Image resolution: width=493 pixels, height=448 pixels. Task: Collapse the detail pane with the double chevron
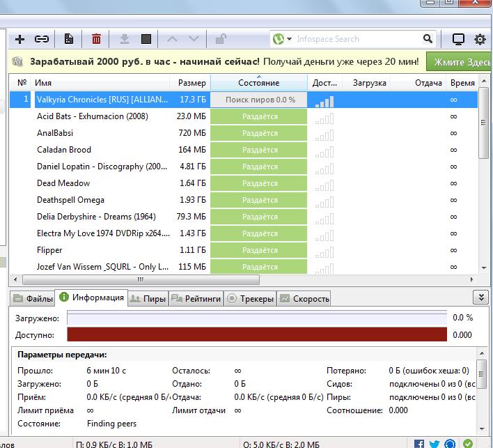480,298
